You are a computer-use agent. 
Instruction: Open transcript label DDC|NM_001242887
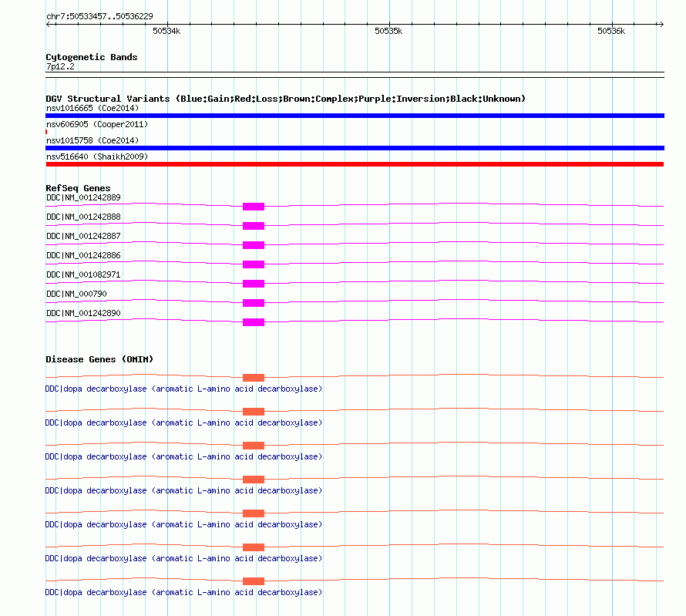[83, 236]
